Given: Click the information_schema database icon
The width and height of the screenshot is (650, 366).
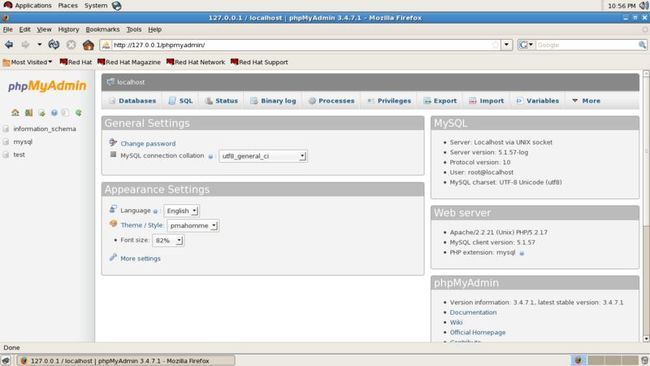Looking at the screenshot, I should point(6,129).
